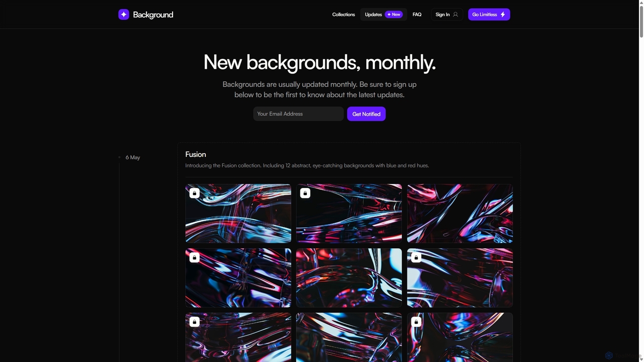Click the Fusion collection title
Viewport: 644px width, 362px height.
click(196, 154)
